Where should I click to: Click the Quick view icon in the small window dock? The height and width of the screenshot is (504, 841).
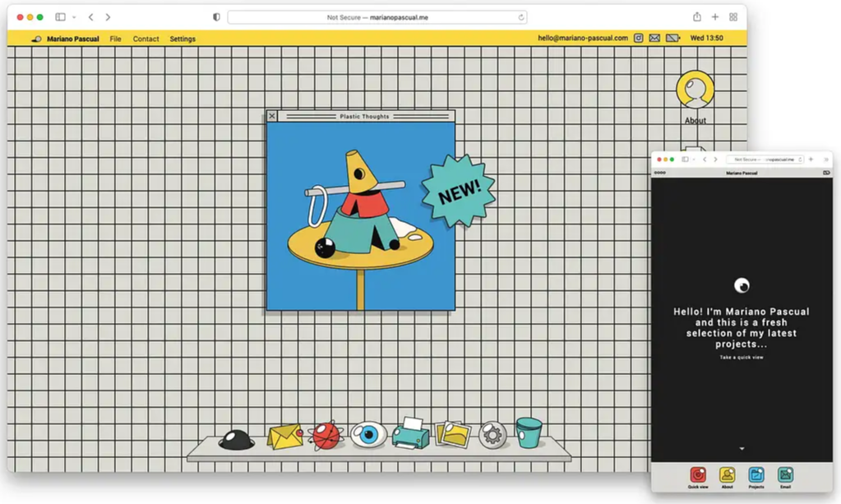coord(699,474)
